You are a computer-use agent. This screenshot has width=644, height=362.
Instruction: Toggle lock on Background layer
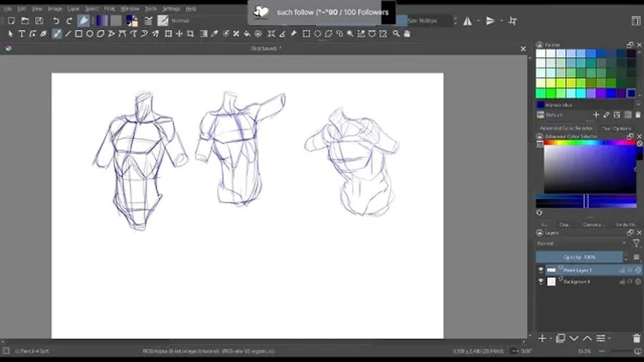tap(622, 282)
